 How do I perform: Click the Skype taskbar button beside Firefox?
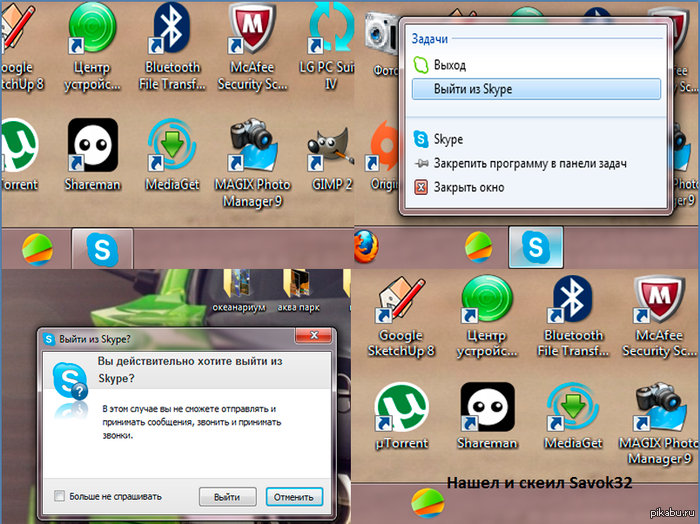pos(536,246)
